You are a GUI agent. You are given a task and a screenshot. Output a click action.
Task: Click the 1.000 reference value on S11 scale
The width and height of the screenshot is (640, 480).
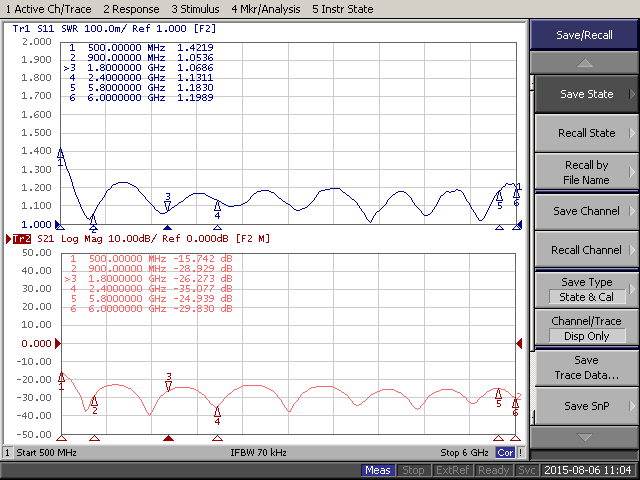click(x=36, y=224)
